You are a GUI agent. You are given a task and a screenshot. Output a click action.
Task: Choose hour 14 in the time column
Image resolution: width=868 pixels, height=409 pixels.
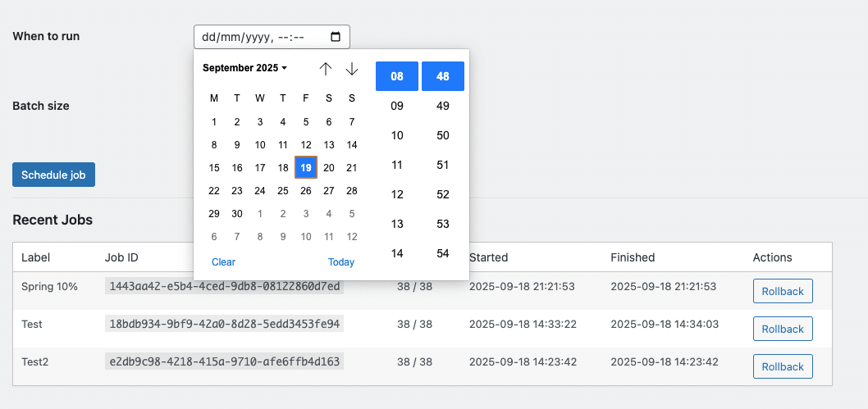(x=397, y=253)
